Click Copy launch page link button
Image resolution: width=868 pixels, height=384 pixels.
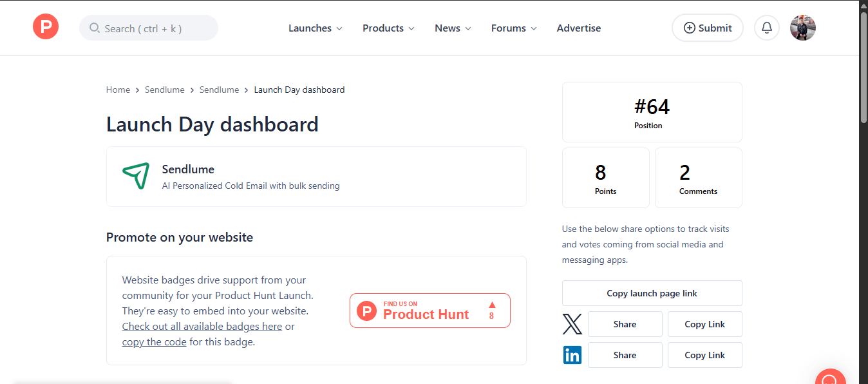click(652, 293)
